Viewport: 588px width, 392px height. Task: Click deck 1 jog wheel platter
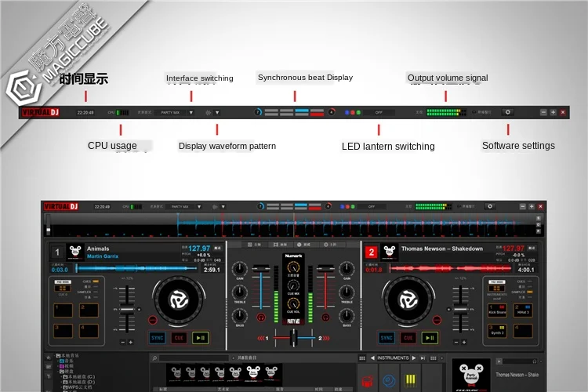(179, 300)
